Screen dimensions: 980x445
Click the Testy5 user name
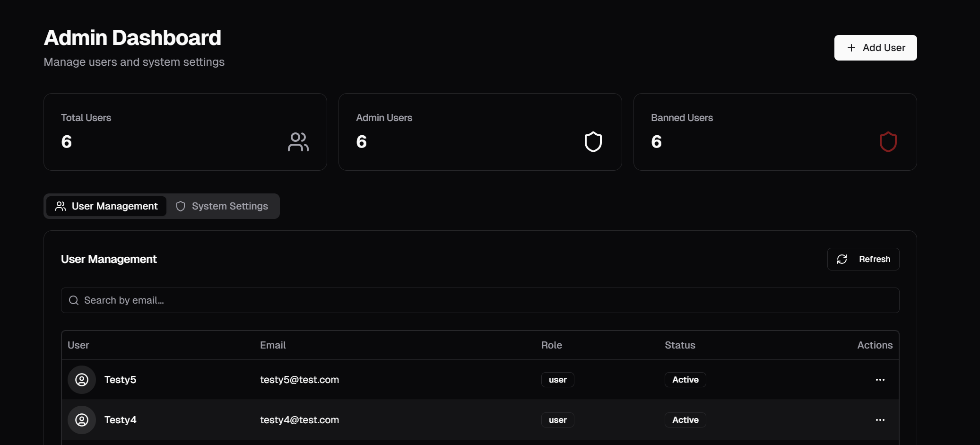pyautogui.click(x=121, y=380)
